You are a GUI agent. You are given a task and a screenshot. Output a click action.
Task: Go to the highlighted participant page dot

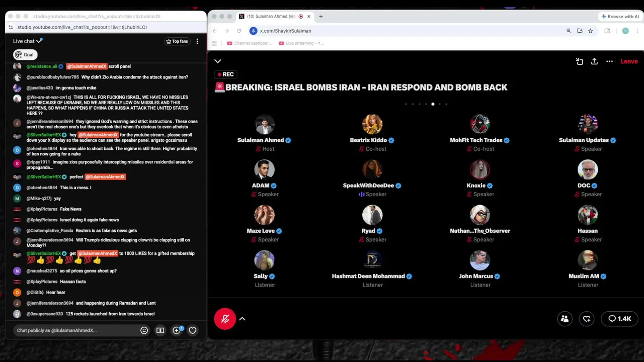click(433, 104)
